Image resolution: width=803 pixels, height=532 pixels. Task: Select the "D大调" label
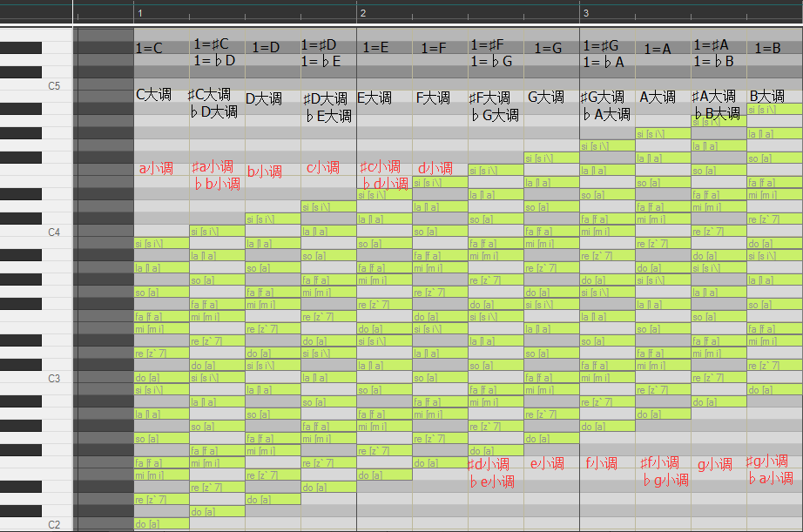click(x=264, y=98)
